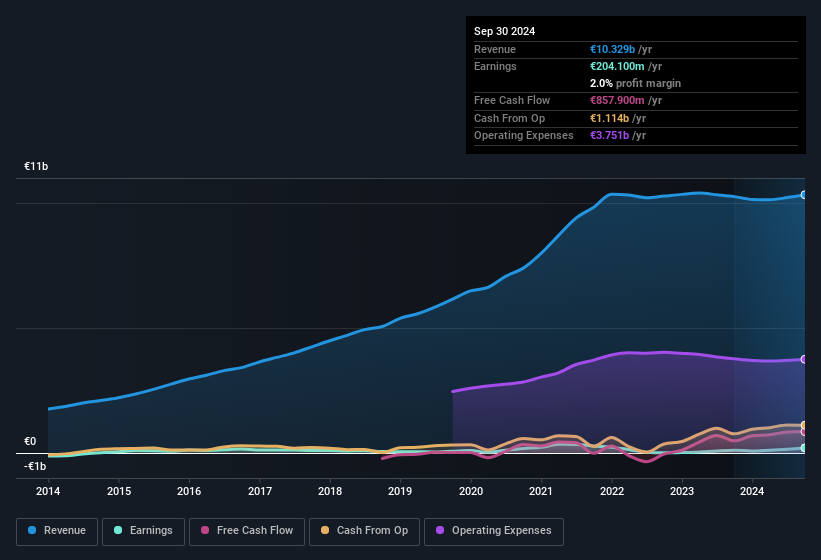Click the €1.114b cash from op value
The image size is (821, 560).
[609, 118]
